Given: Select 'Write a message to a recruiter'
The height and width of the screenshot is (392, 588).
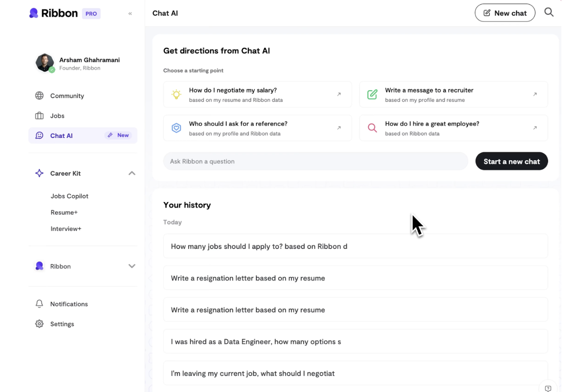Looking at the screenshot, I should 453,95.
